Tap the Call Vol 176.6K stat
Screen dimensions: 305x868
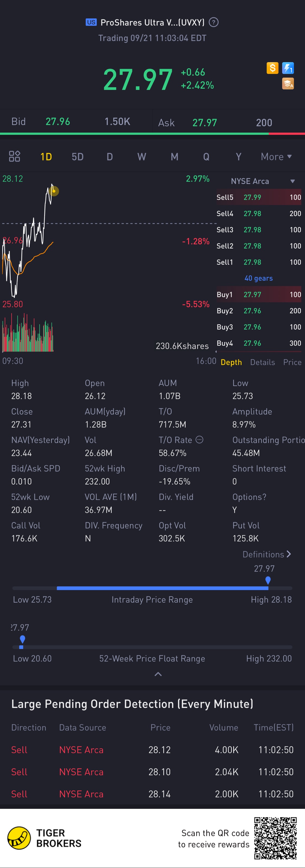pos(25,532)
